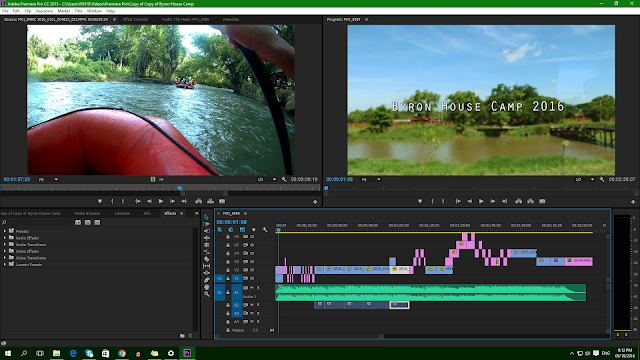Mark Out point in Program monitor
640x360 pixels.
pos(443,201)
